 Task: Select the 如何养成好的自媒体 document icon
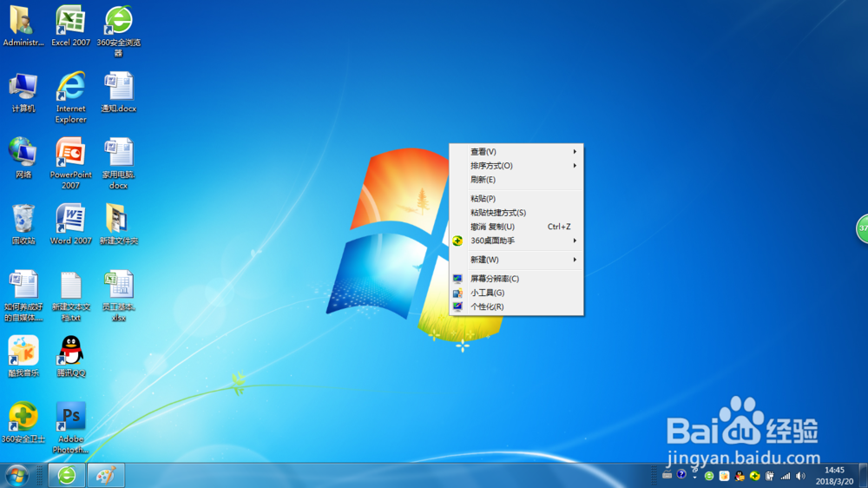pyautogui.click(x=23, y=296)
